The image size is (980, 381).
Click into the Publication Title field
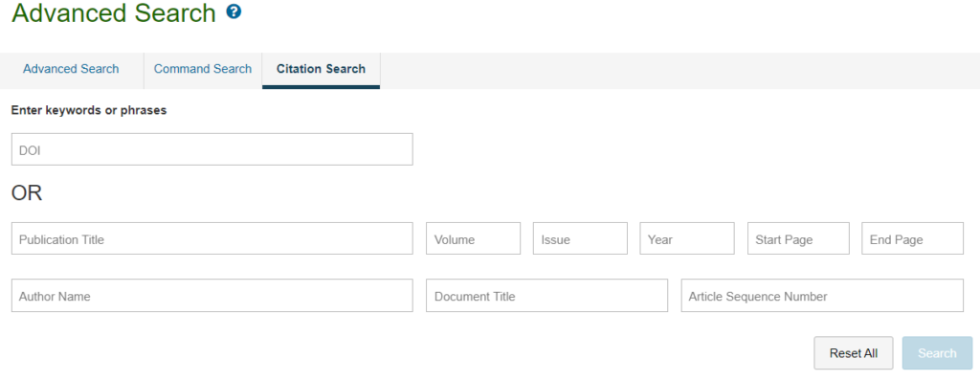click(x=212, y=238)
